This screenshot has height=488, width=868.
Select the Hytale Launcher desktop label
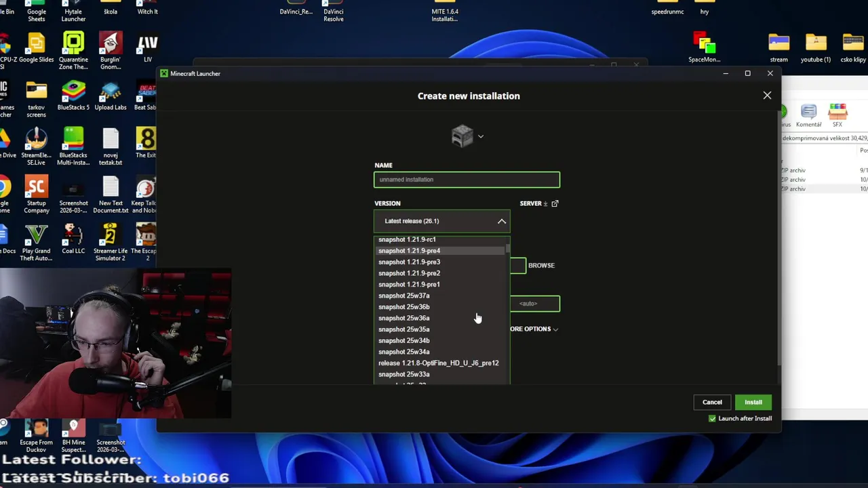(x=73, y=15)
